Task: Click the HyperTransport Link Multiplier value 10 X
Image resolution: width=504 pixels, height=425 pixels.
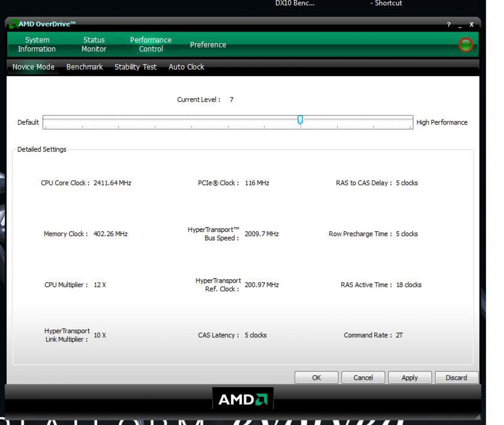Action: tap(100, 335)
